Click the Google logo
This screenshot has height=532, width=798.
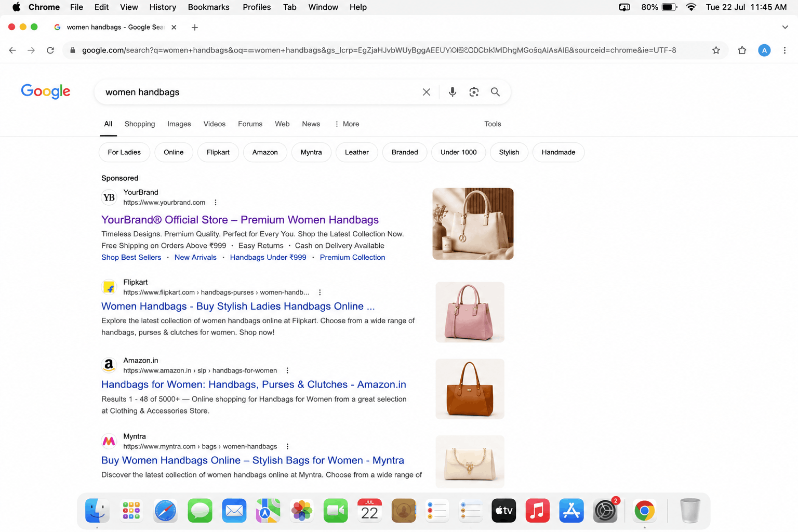(x=46, y=91)
